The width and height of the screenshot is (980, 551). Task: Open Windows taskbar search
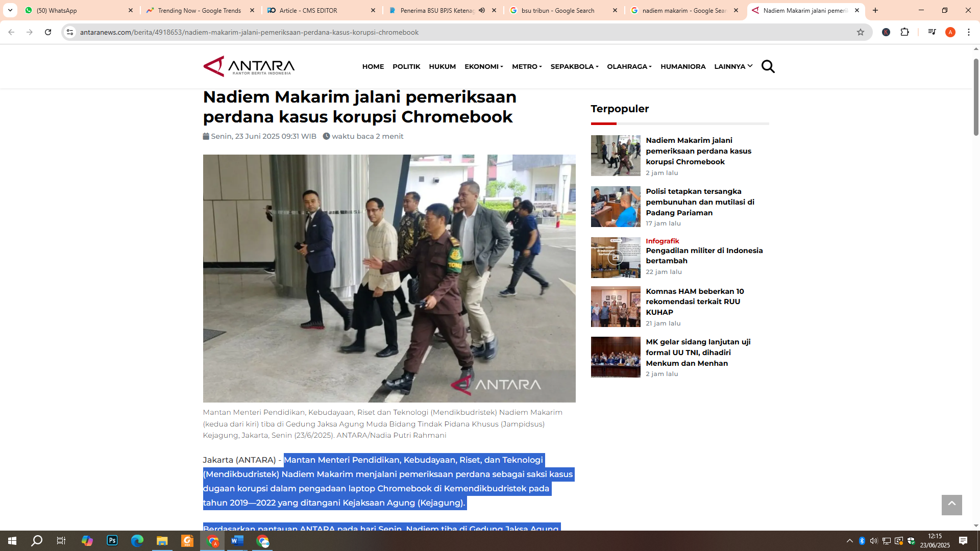pos(37,541)
